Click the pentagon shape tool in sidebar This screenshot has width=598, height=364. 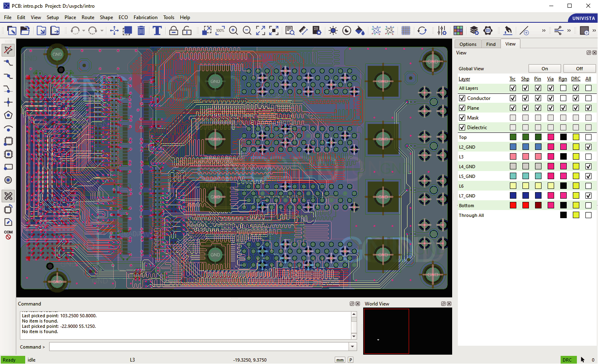click(x=8, y=115)
